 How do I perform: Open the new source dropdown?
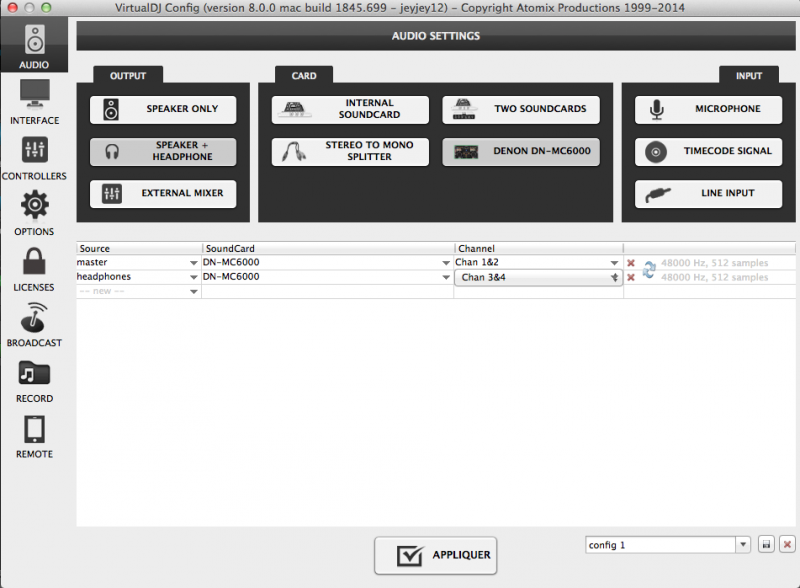[x=193, y=291]
